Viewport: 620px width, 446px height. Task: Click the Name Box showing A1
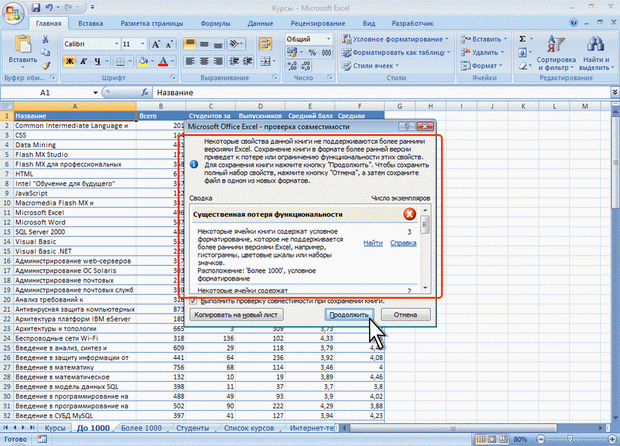click(x=45, y=93)
